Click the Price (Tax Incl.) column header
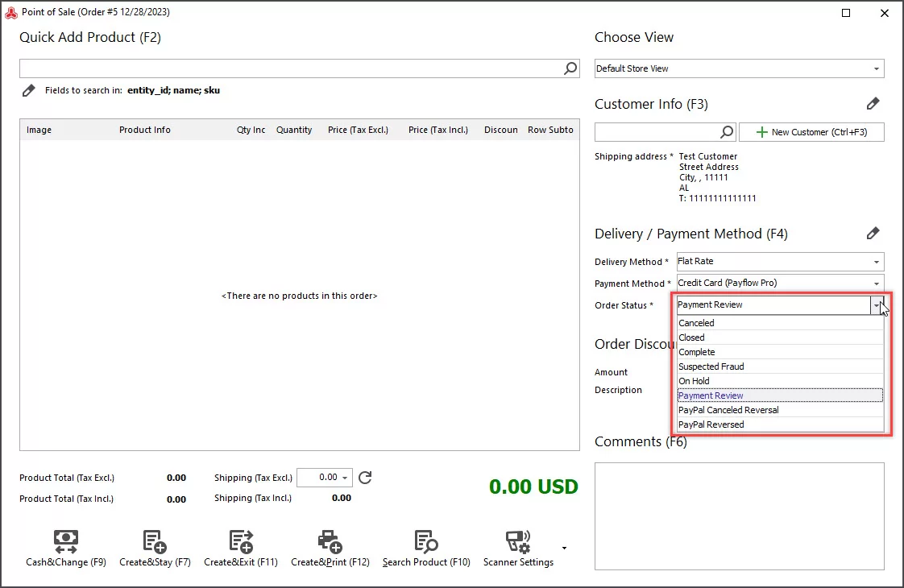This screenshot has height=588, width=904. 438,130
